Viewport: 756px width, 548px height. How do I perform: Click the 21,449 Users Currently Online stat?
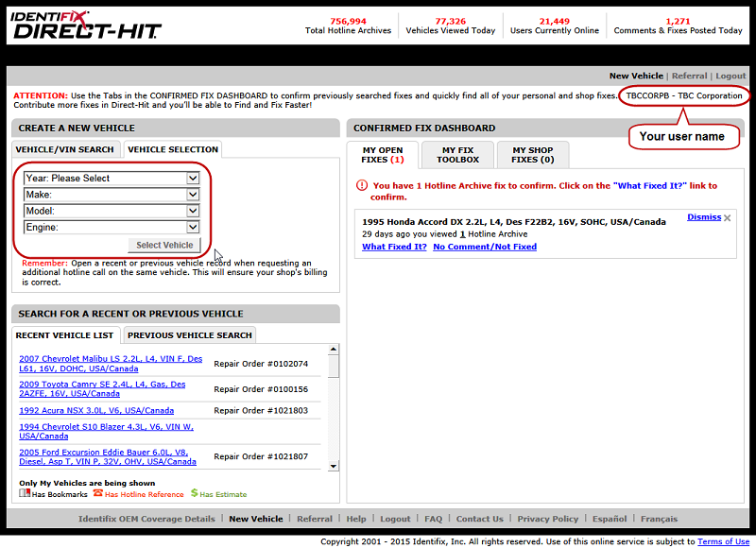[555, 26]
